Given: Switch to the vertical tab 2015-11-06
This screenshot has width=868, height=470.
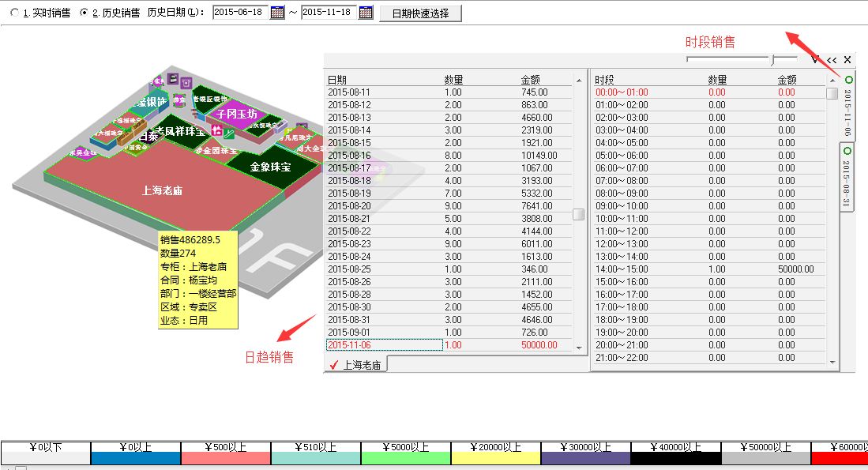Looking at the screenshot, I should pos(847,107).
